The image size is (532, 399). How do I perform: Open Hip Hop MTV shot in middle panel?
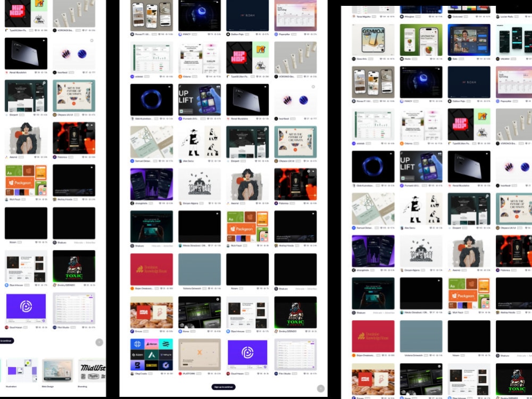(247, 57)
